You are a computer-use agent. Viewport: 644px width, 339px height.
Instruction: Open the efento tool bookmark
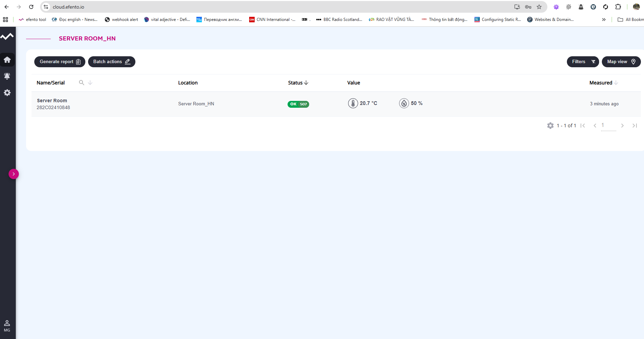coord(33,20)
